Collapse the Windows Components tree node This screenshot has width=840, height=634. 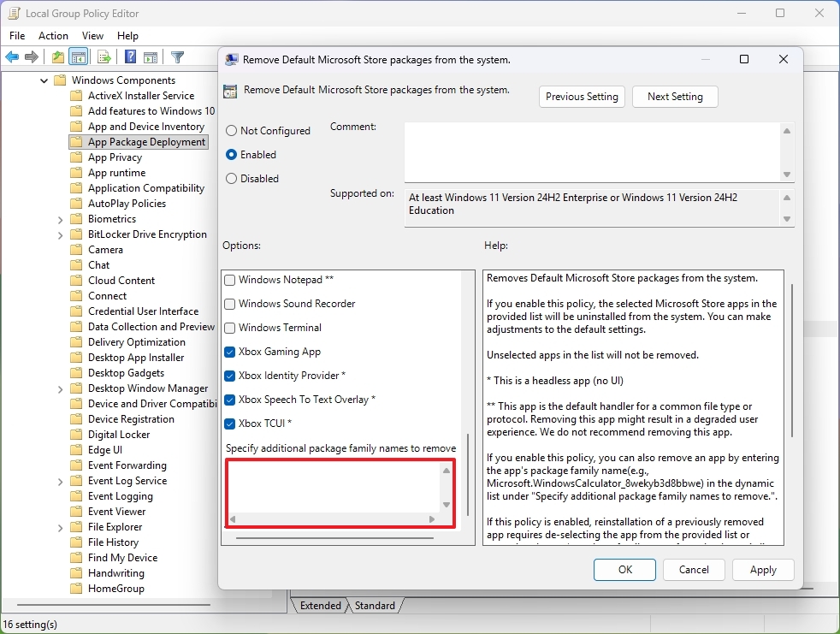click(x=44, y=80)
